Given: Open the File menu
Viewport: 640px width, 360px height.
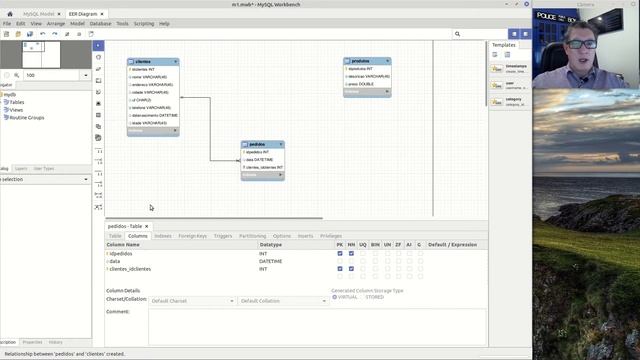Looking at the screenshot, I should click(x=7, y=24).
